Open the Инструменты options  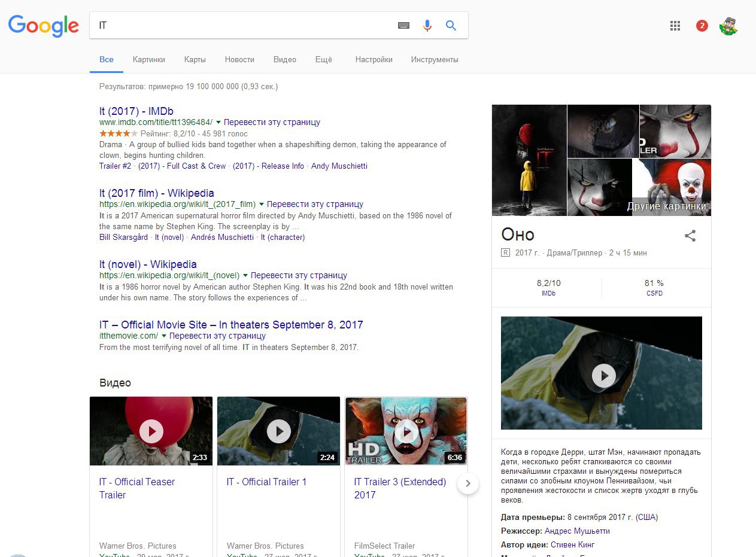click(x=435, y=60)
